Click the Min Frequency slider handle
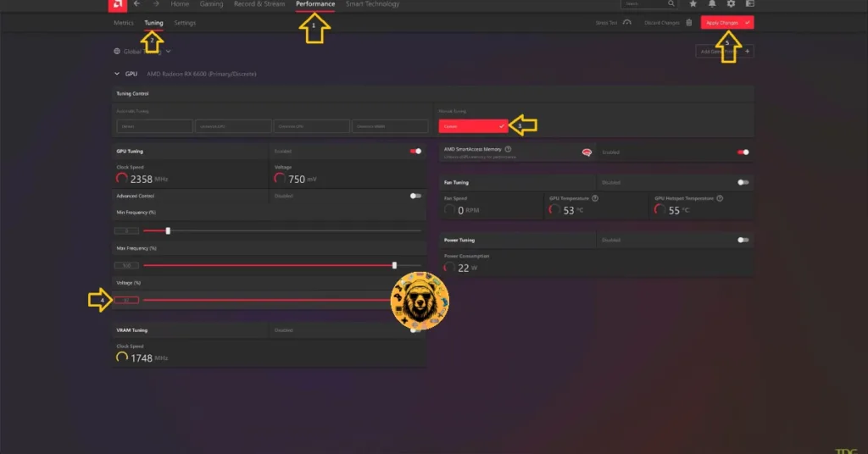The height and width of the screenshot is (454, 868). coord(168,230)
